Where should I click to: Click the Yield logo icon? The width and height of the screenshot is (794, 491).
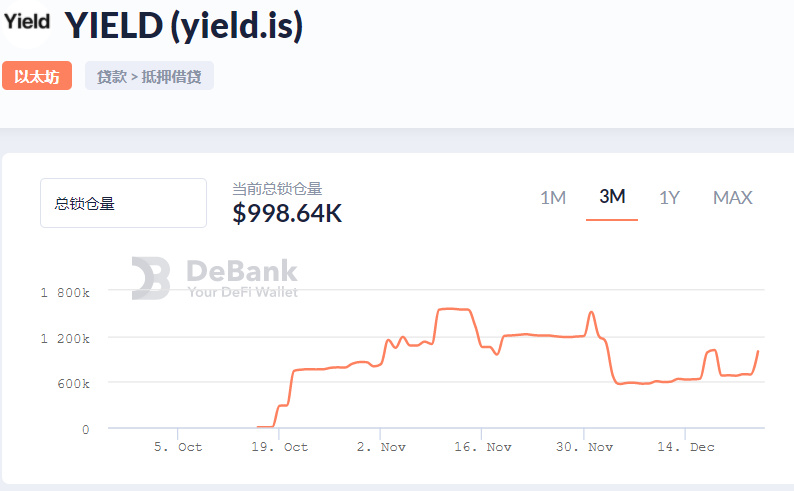(x=27, y=21)
